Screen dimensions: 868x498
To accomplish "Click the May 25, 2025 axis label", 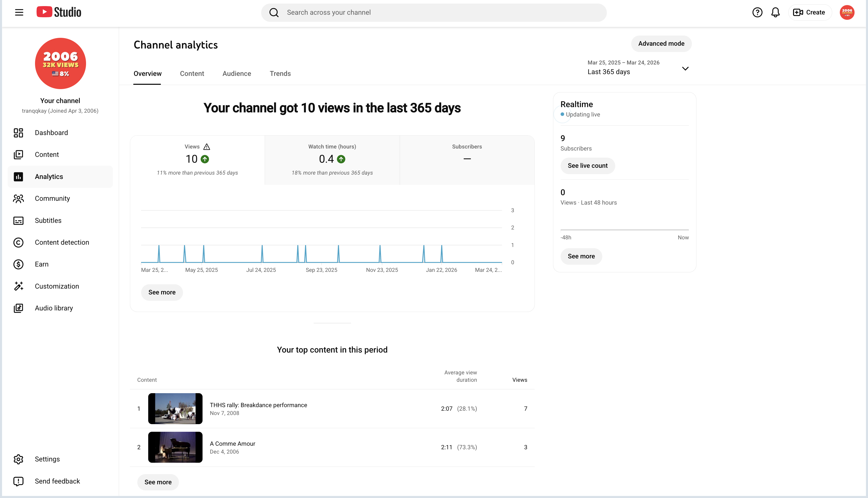I will point(202,270).
